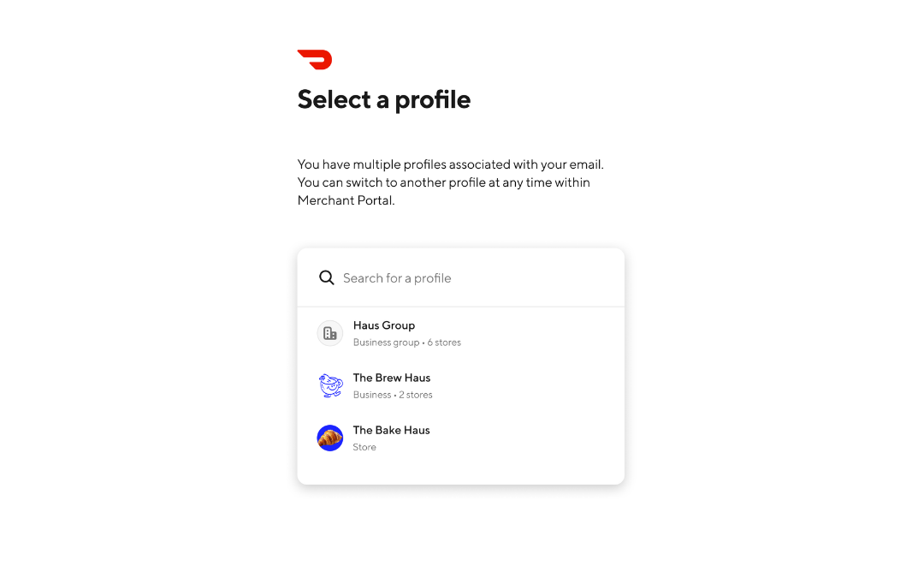Click the 'Business group • 6 stores' subtitle
The width and height of the screenshot is (924, 578).
click(406, 343)
